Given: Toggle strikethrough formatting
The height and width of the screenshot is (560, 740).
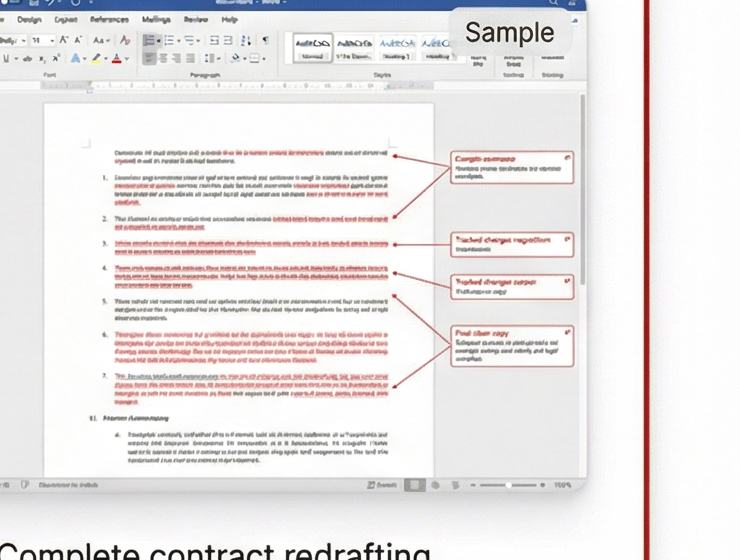Looking at the screenshot, I should (28, 59).
